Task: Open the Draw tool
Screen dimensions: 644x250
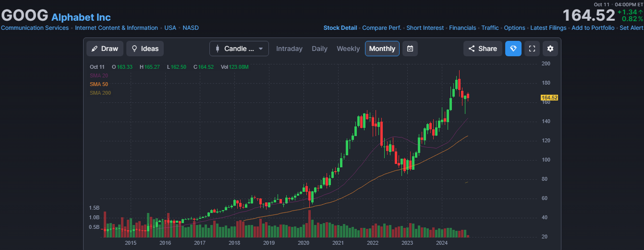Action: click(105, 49)
